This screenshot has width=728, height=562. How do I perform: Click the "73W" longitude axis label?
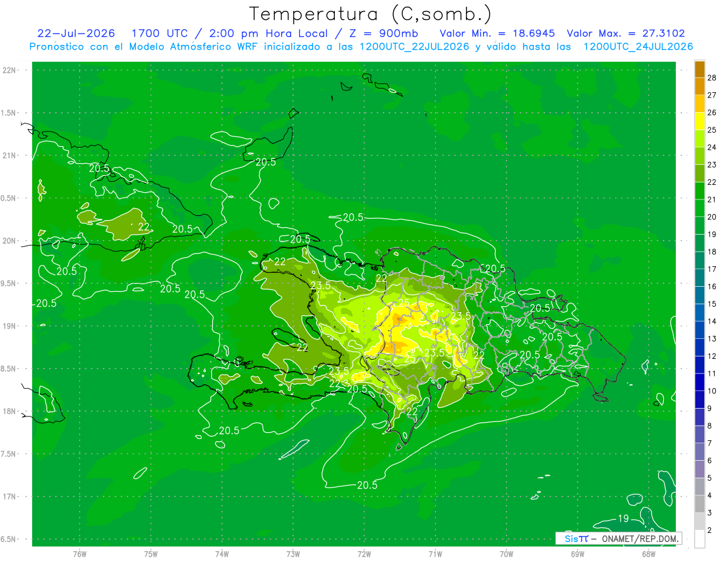[x=293, y=554]
